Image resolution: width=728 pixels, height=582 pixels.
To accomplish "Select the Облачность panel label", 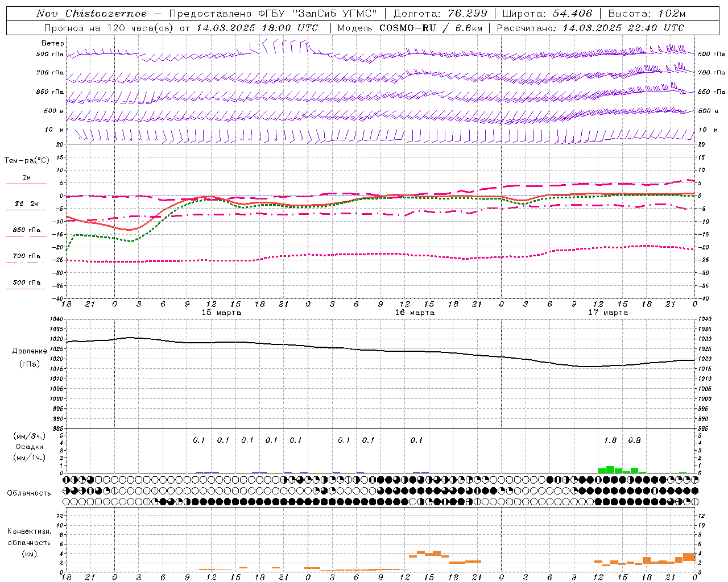I will coord(29,493).
